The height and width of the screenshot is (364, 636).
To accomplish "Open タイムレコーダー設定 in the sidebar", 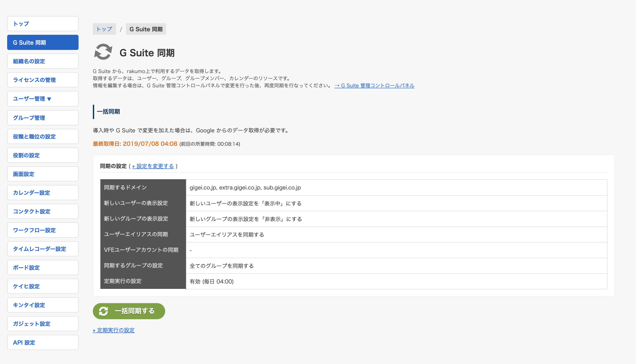I will [x=43, y=249].
